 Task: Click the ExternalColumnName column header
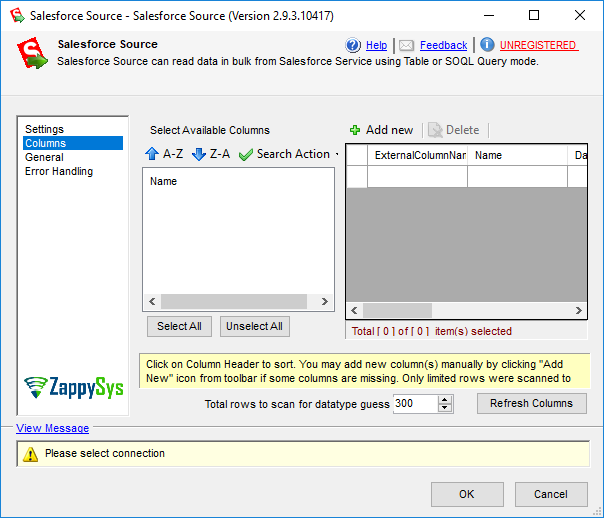click(x=418, y=155)
